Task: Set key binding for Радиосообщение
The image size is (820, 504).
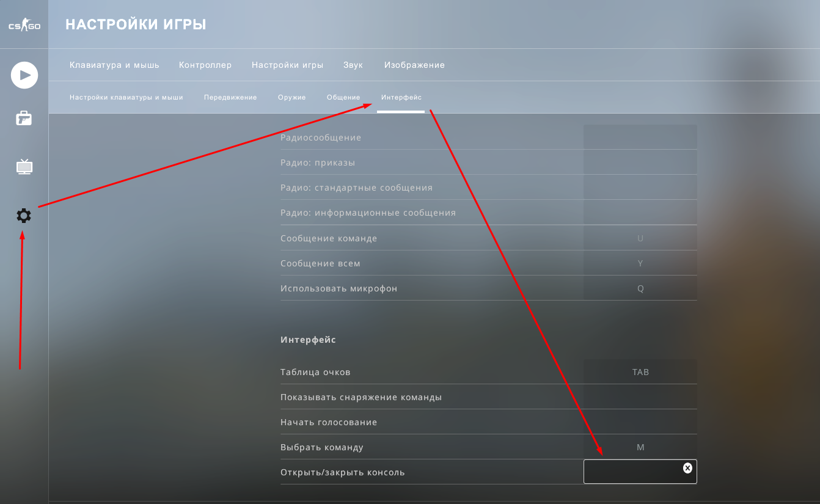Action: pos(640,137)
